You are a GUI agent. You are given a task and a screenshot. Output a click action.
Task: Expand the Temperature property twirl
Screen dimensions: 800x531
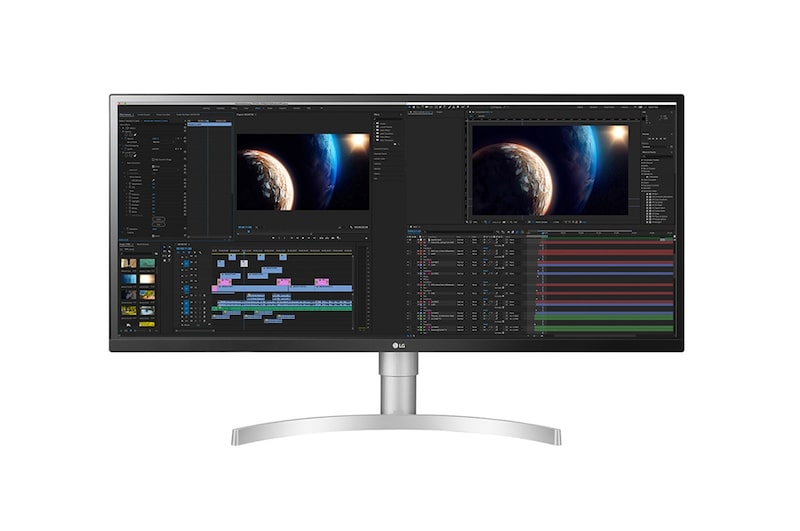coord(127,184)
